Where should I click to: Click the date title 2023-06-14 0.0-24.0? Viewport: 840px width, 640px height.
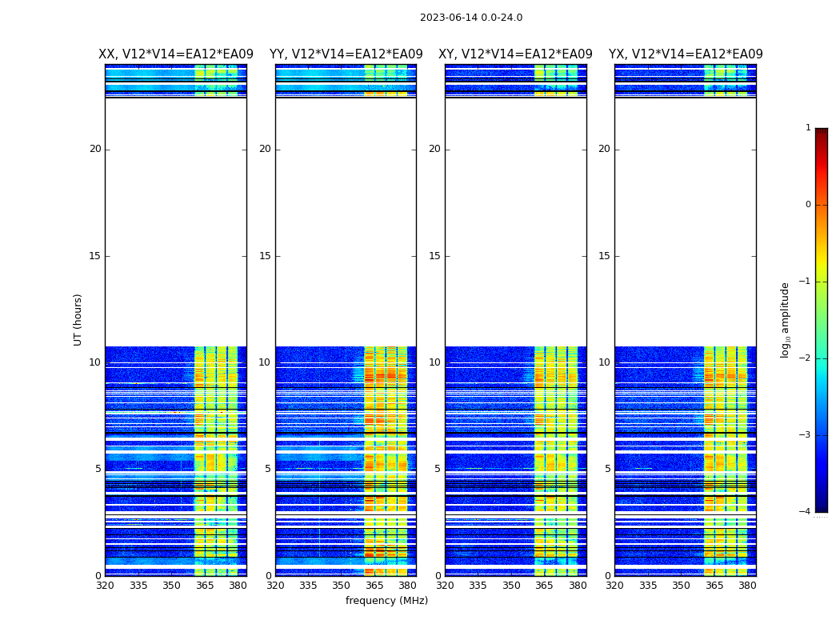click(470, 18)
